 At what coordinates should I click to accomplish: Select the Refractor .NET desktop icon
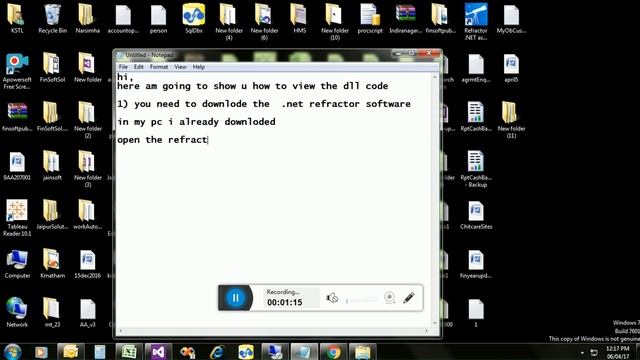click(x=476, y=22)
